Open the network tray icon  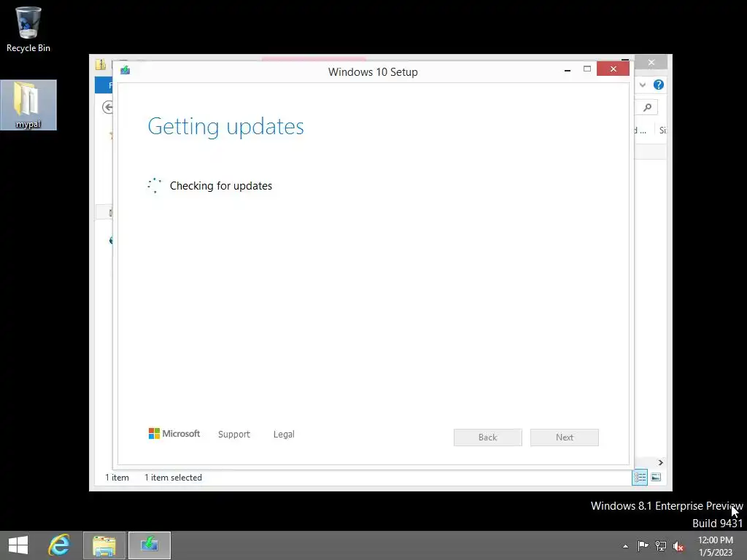pos(661,545)
